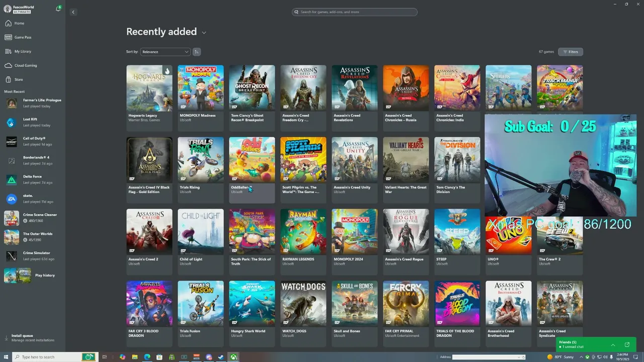644x362 pixels.
Task: Toggle sort direction button
Action: click(x=197, y=52)
